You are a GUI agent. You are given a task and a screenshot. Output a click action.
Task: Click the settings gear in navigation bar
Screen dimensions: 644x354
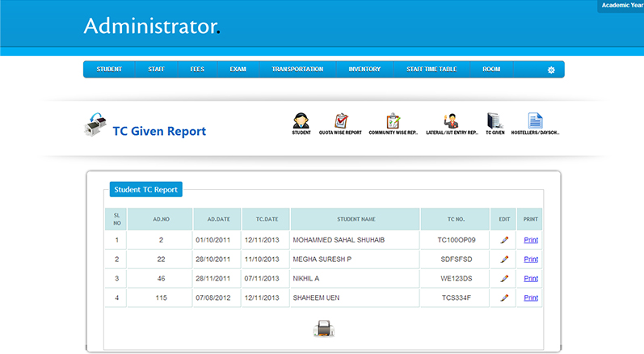(551, 70)
